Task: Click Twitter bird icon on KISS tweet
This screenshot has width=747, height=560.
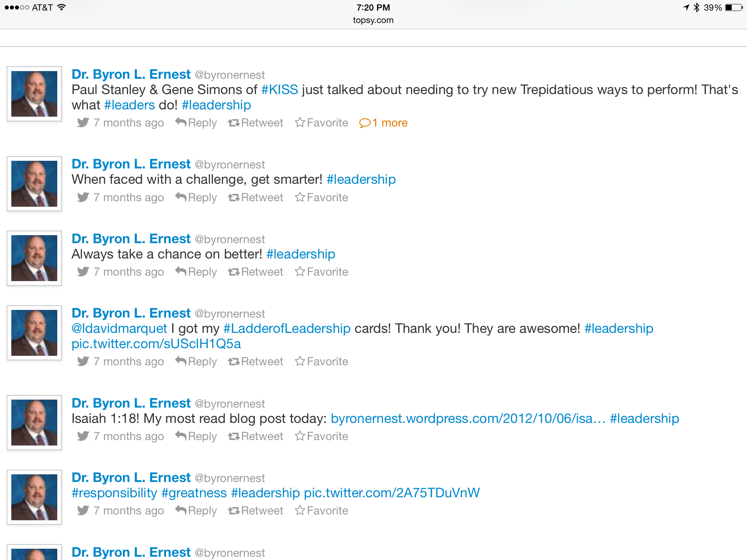Action: [83, 122]
